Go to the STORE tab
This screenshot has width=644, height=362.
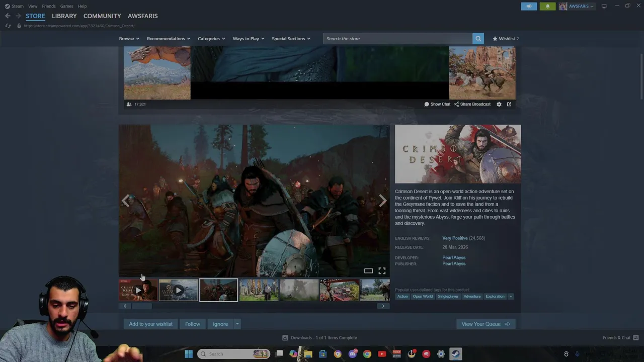coord(35,16)
